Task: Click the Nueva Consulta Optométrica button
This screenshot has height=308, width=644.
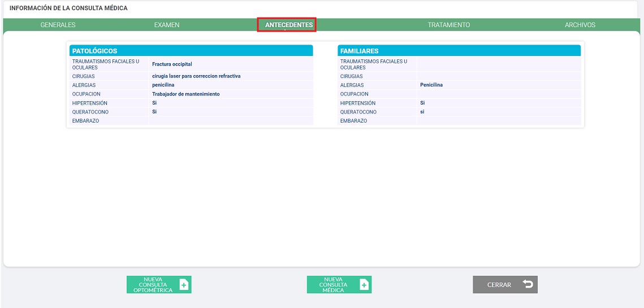Action: (x=159, y=285)
